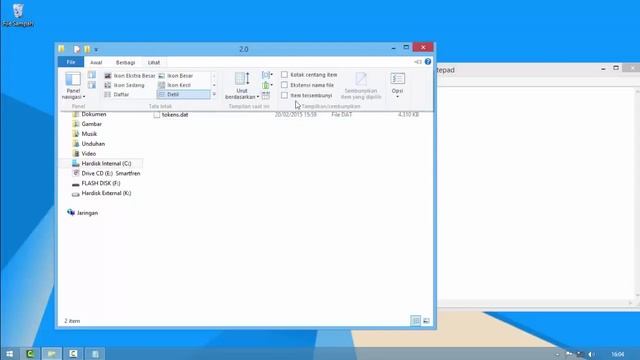Open quick access toolbar customize dropdown
The image size is (640, 360).
click(x=96, y=50)
